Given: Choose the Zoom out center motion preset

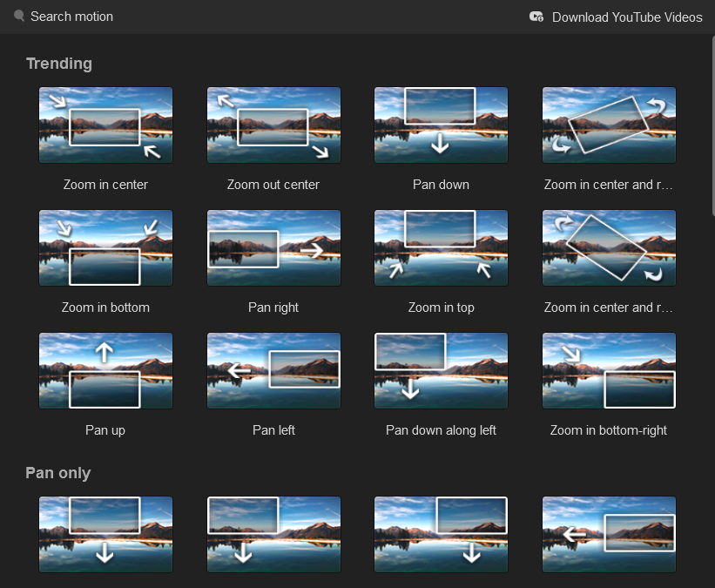Looking at the screenshot, I should [x=273, y=125].
